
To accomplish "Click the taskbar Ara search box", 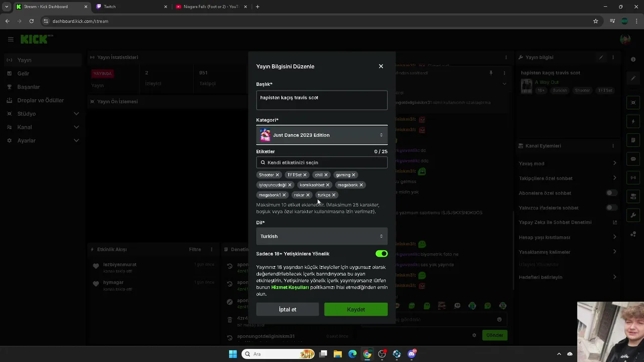I will click(x=278, y=354).
